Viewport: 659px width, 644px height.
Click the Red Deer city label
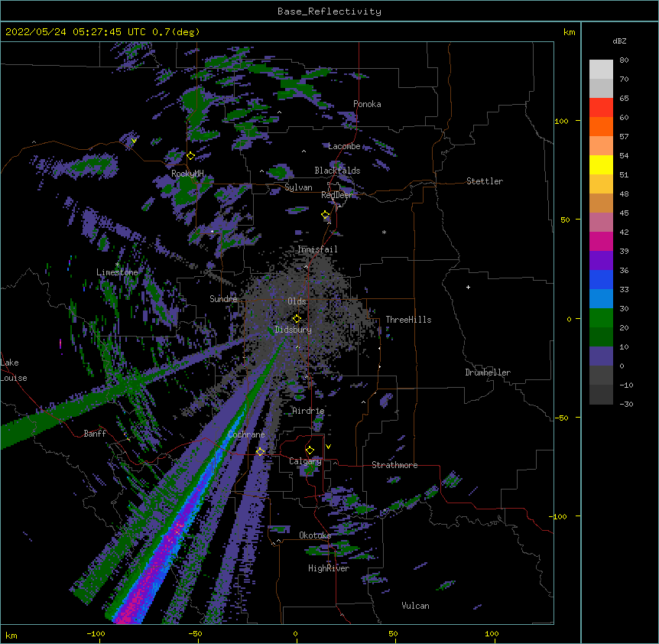[337, 195]
